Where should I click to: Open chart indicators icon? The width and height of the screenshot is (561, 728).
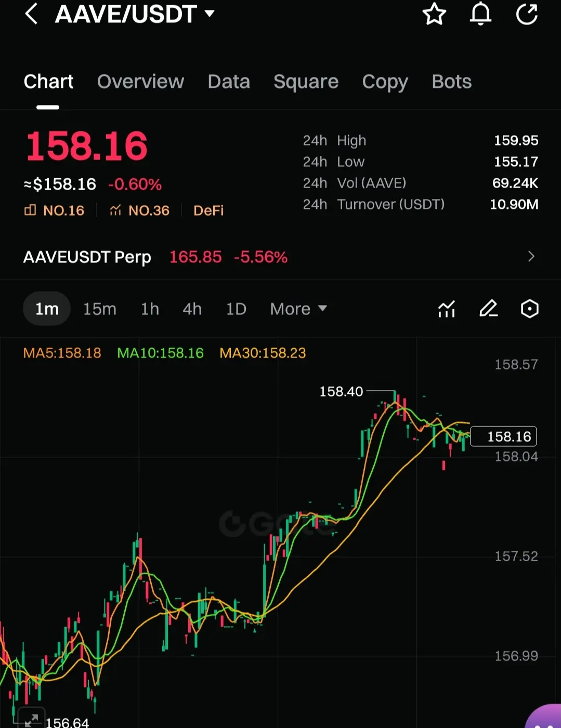pos(447,309)
